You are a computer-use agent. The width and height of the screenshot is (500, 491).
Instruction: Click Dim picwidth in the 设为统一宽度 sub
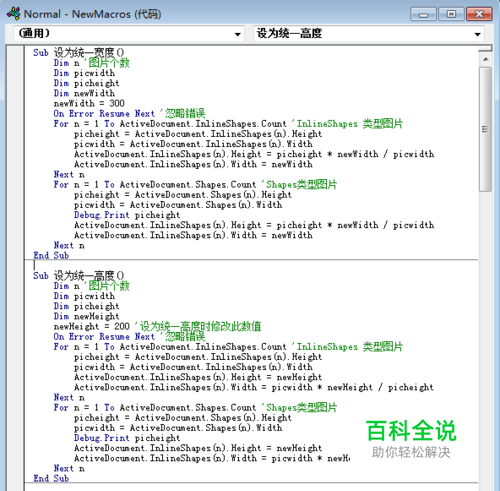pos(84,73)
